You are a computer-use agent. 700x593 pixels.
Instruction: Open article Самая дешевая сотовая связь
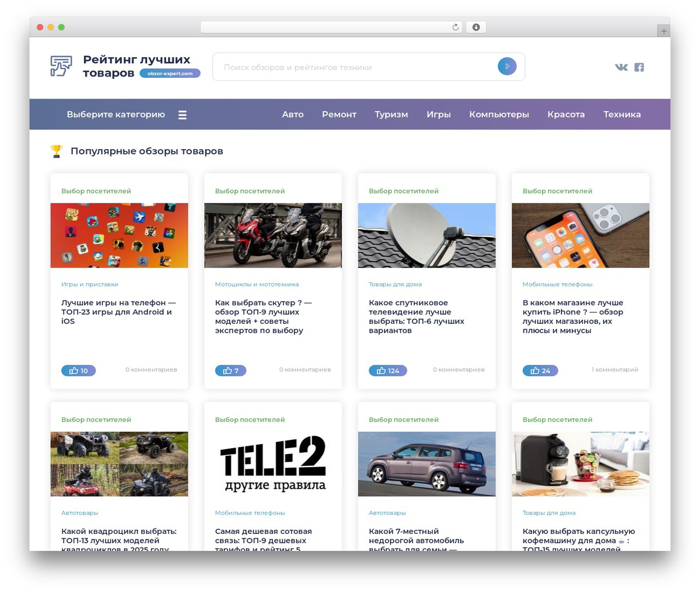pyautogui.click(x=264, y=540)
